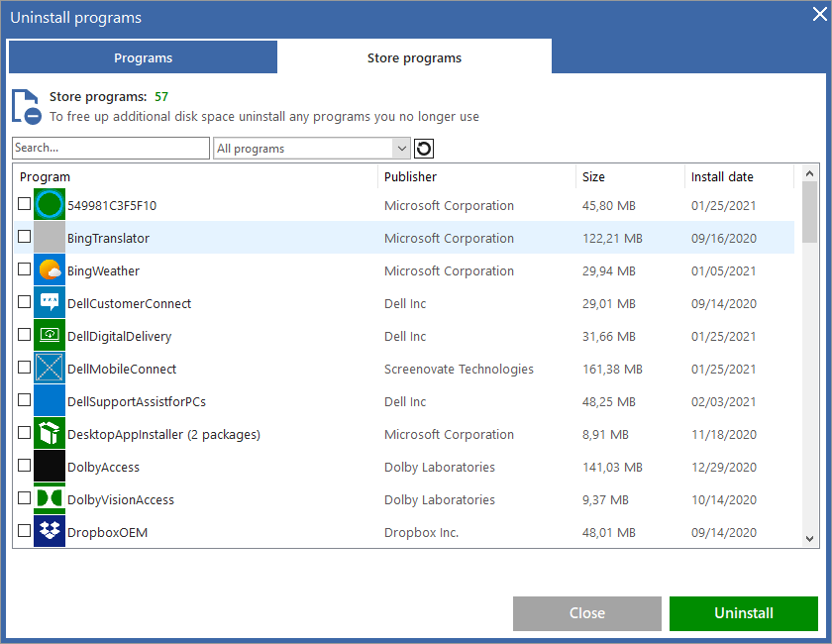832x644 pixels.
Task: Focus the Search input field
Action: (111, 149)
